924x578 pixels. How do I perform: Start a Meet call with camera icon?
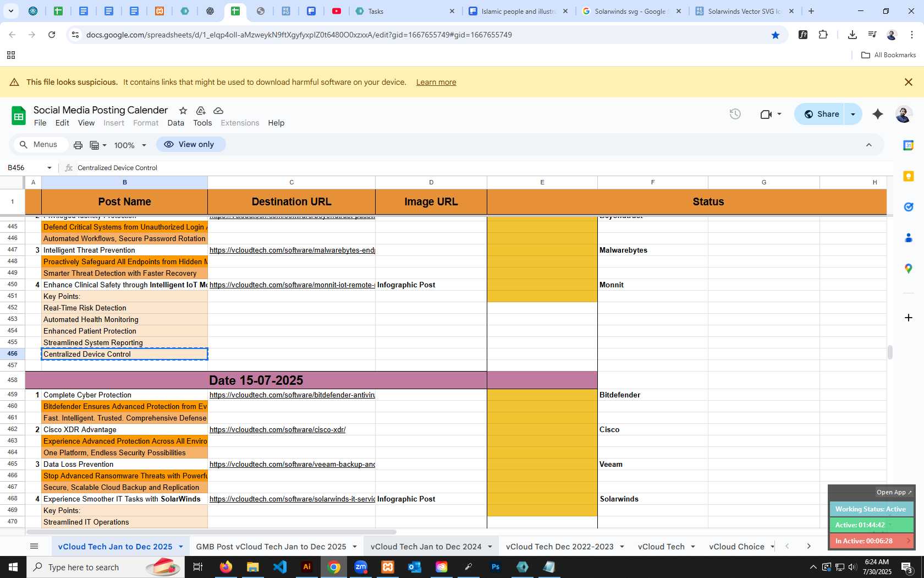(x=766, y=114)
